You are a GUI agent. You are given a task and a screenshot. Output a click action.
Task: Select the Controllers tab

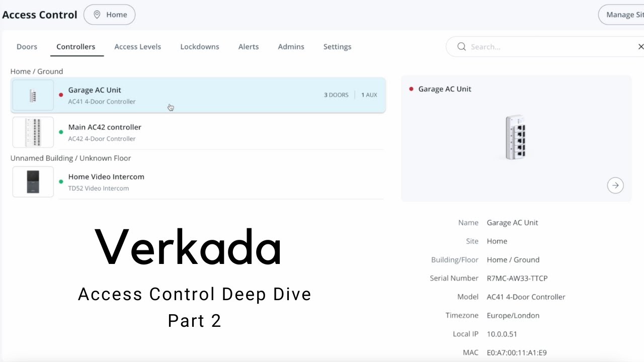(76, 47)
